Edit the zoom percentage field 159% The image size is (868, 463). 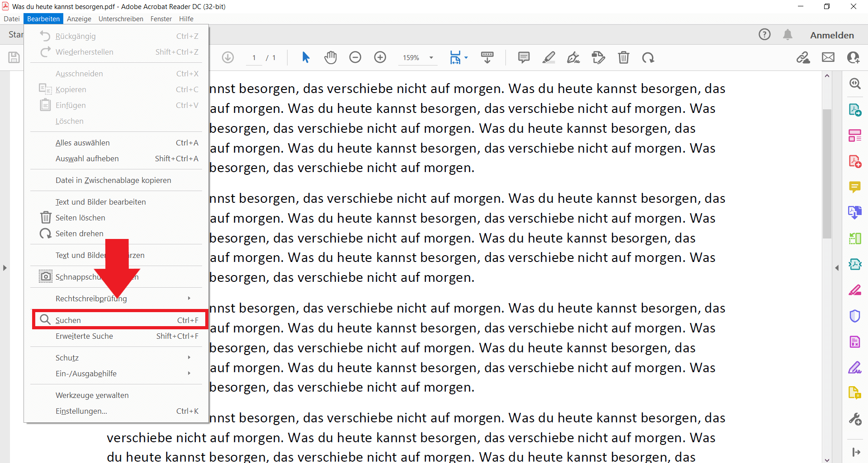point(411,58)
